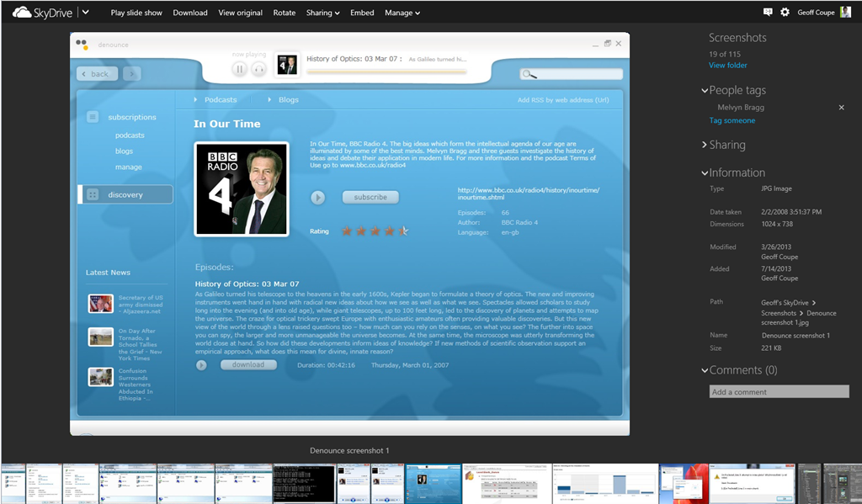
Task: Open the Screenshots folder path link
Action: click(779, 313)
